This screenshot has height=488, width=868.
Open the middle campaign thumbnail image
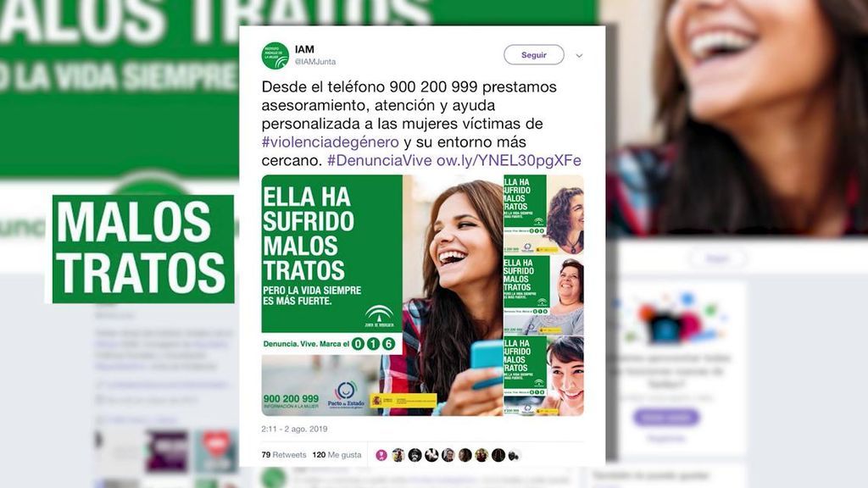click(543, 295)
